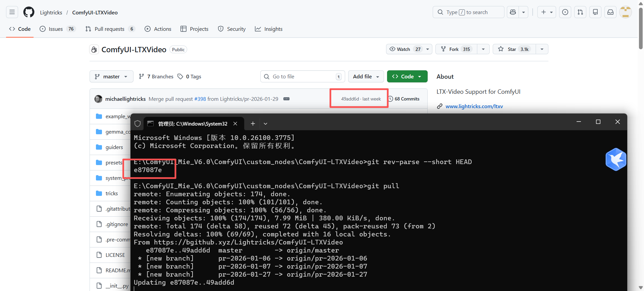Click the folder icon beside the system_ folder
Viewport: 644px width, 291px height.
pyautogui.click(x=99, y=178)
